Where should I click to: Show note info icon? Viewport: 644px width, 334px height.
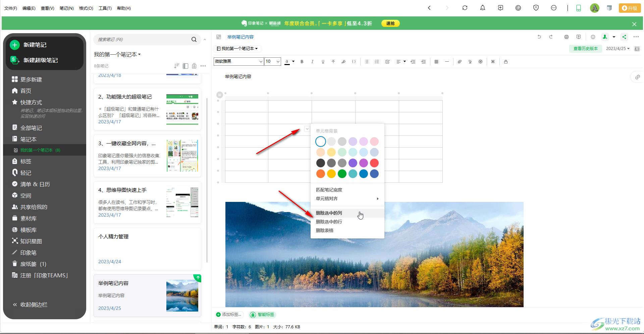pyautogui.click(x=593, y=37)
